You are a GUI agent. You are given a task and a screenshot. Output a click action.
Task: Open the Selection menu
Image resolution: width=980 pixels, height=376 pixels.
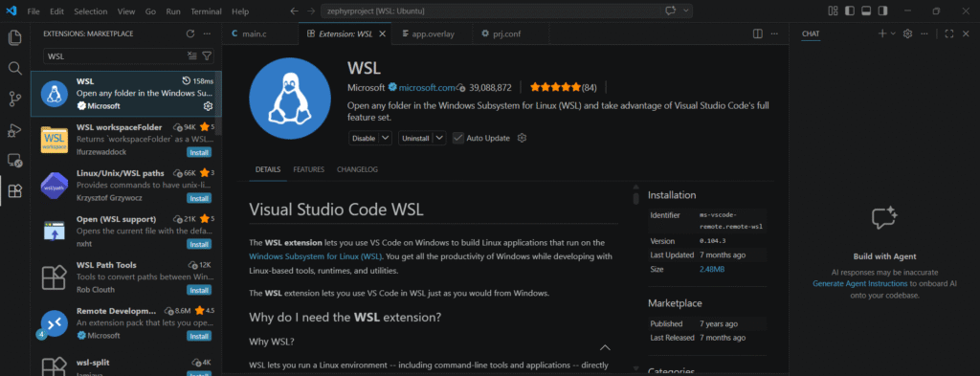click(91, 11)
